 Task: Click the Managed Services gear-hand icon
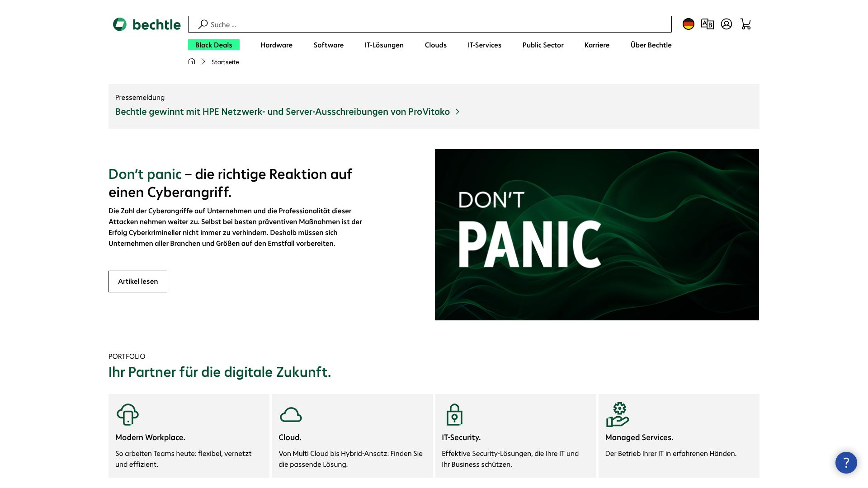point(617,414)
